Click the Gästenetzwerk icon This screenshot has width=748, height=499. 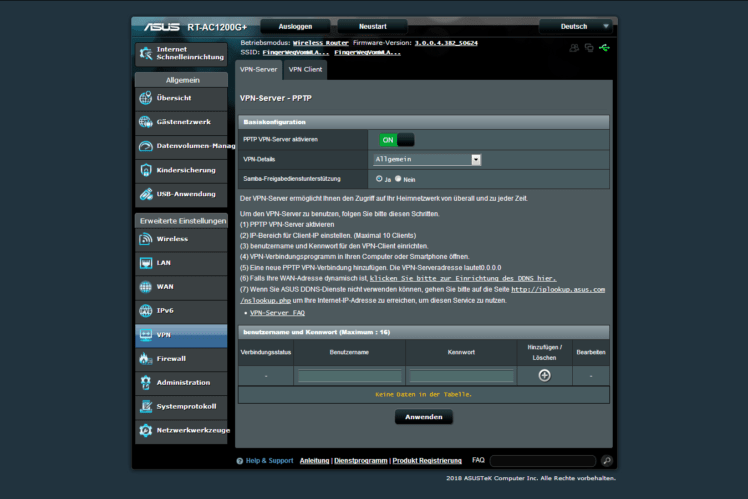coord(145,122)
